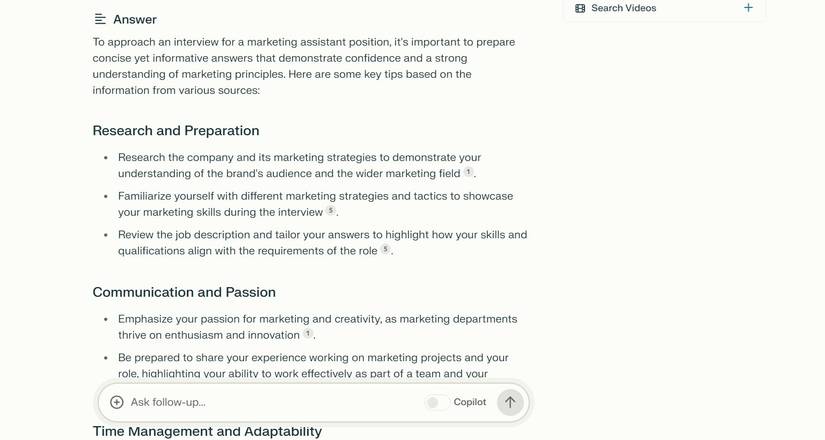Click the attach plus-circle icon in follow-up box
The image size is (825, 440).
point(117,402)
